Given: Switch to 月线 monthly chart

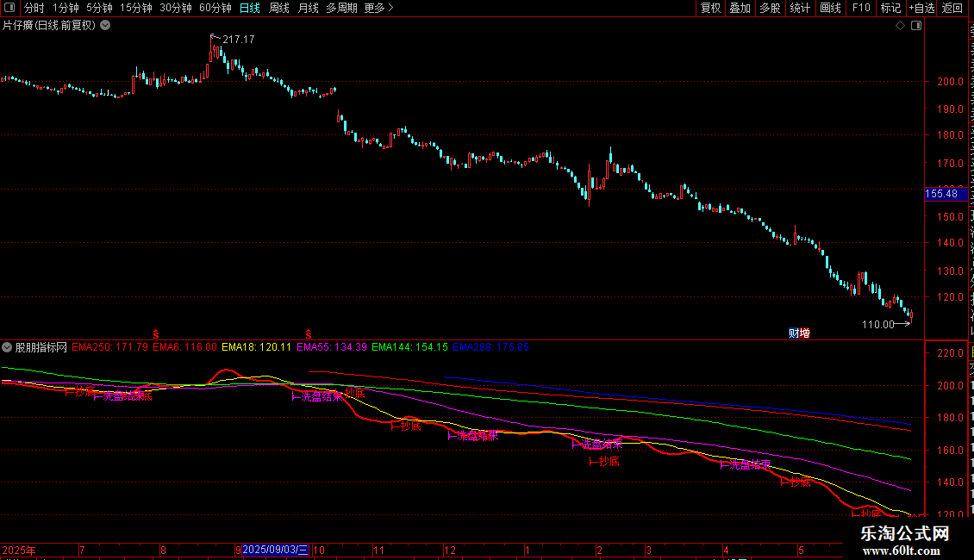Looking at the screenshot, I should pos(308,8).
